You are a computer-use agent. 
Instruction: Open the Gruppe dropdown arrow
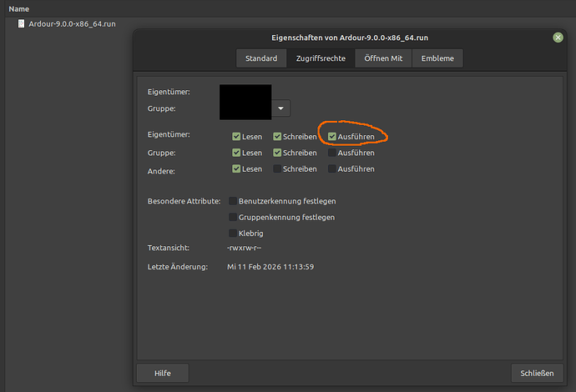[x=280, y=108]
